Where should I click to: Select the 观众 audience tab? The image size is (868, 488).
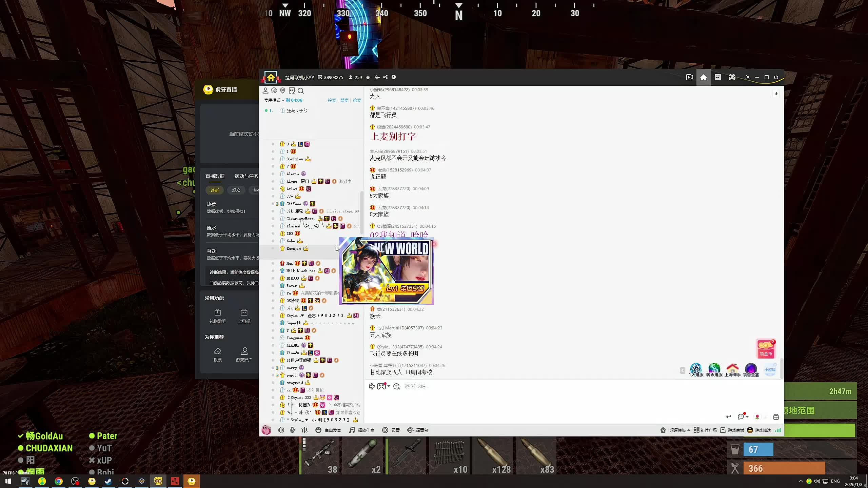point(236,190)
